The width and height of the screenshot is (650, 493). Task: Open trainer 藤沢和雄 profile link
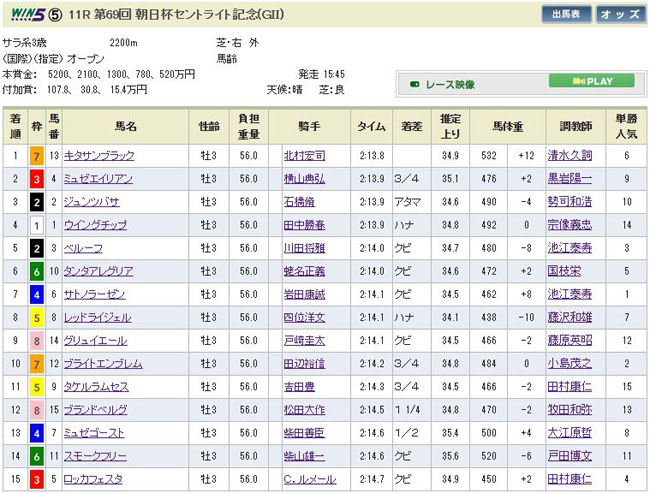click(x=571, y=317)
